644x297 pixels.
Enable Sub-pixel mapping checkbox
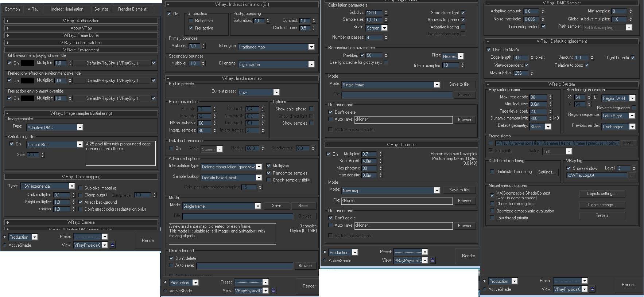click(x=81, y=188)
